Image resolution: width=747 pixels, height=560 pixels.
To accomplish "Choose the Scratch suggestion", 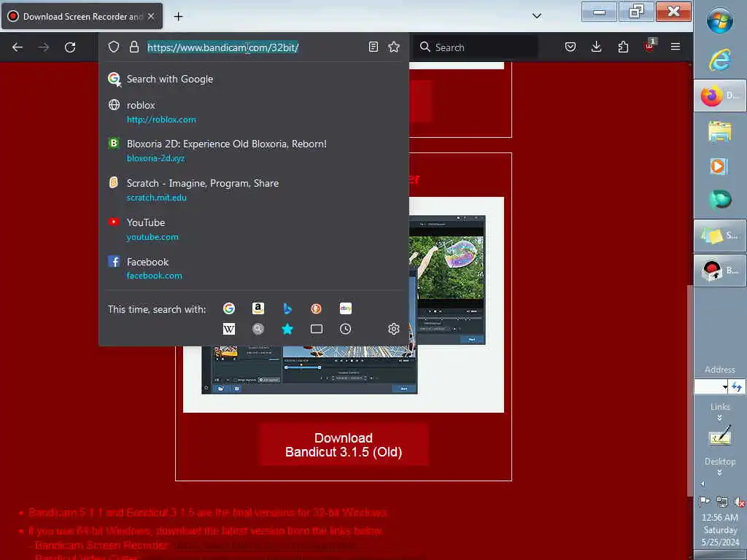I will [x=254, y=190].
